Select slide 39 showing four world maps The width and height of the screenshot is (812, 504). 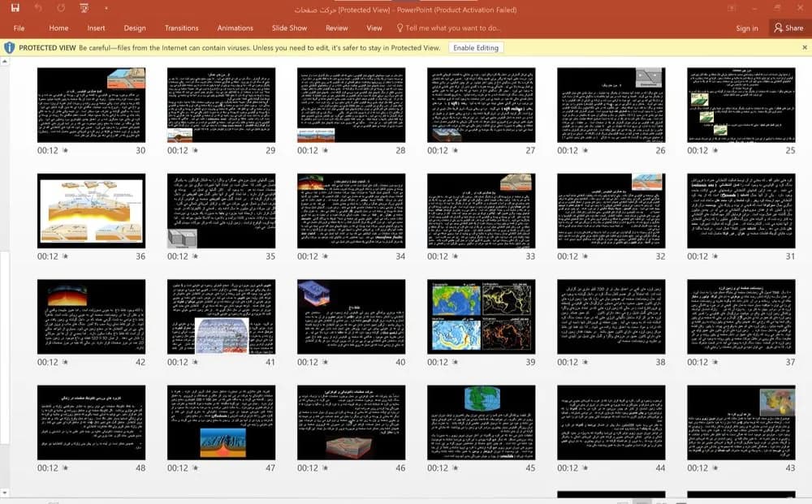click(481, 317)
